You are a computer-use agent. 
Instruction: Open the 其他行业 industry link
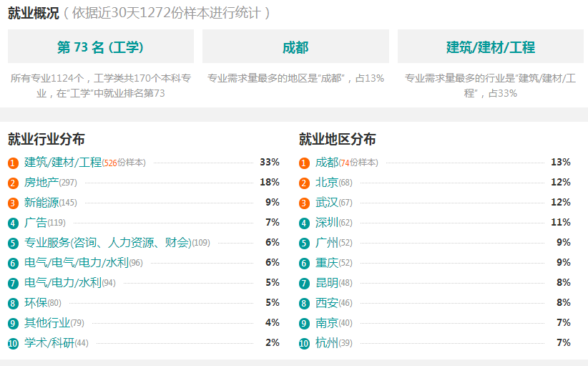[x=47, y=323]
